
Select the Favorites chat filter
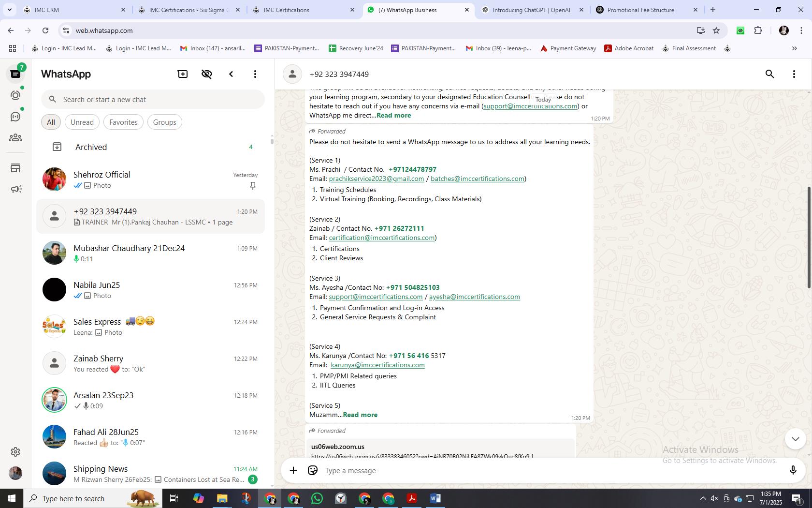123,122
